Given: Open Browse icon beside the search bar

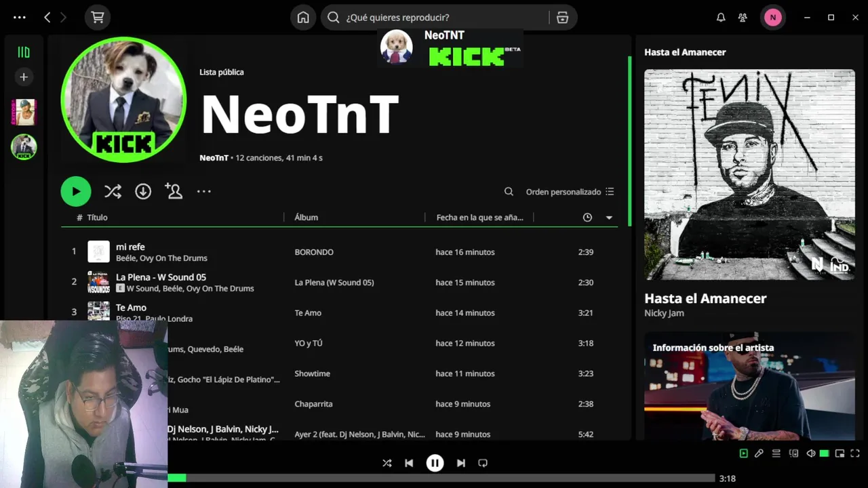Looking at the screenshot, I should [562, 18].
